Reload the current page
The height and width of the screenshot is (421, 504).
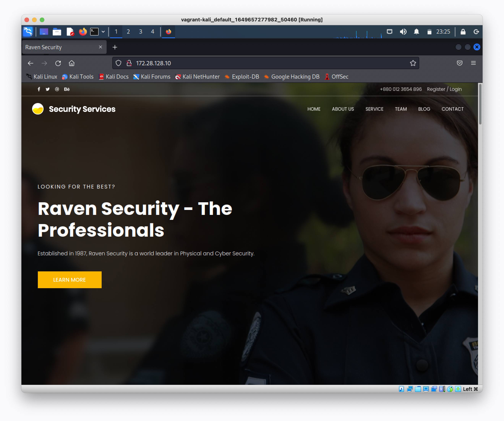pos(58,63)
